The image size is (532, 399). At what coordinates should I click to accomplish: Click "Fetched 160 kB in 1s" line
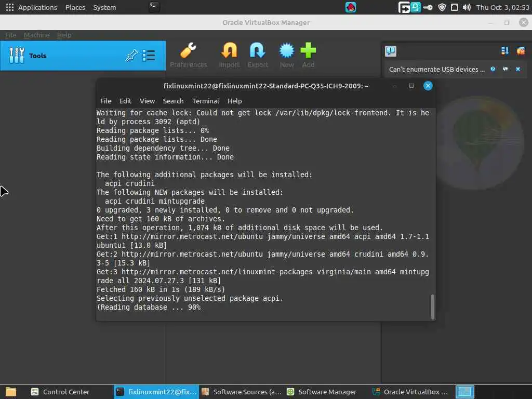tap(161, 289)
